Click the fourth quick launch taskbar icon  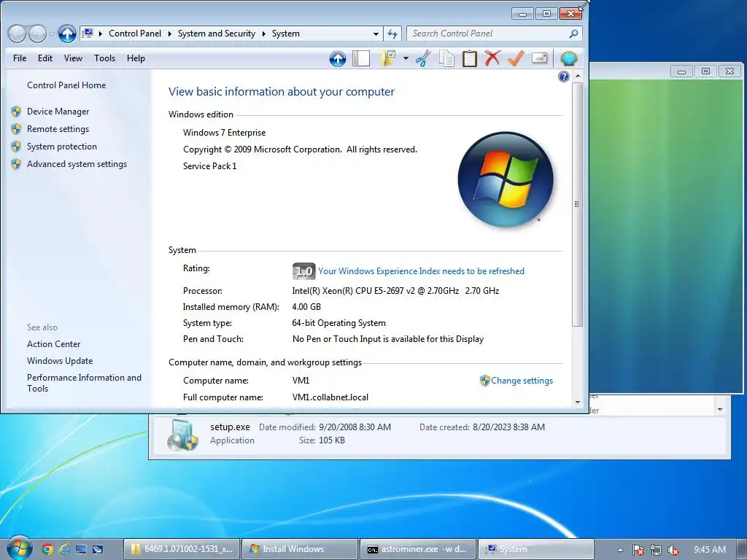(98, 549)
